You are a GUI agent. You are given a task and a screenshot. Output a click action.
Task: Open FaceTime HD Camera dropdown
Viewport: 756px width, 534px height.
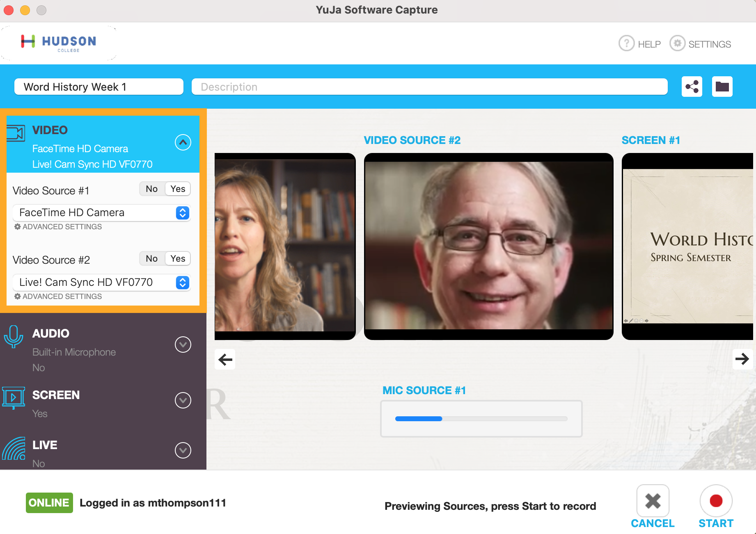click(101, 212)
